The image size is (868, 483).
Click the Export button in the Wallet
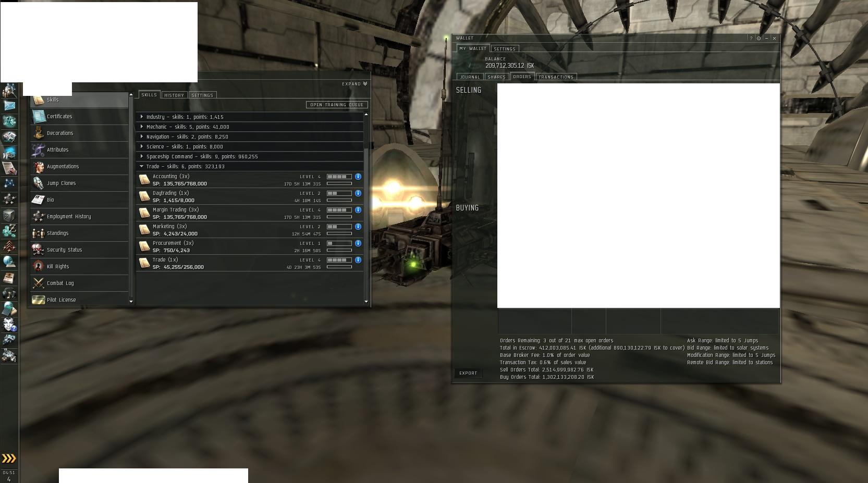468,373
